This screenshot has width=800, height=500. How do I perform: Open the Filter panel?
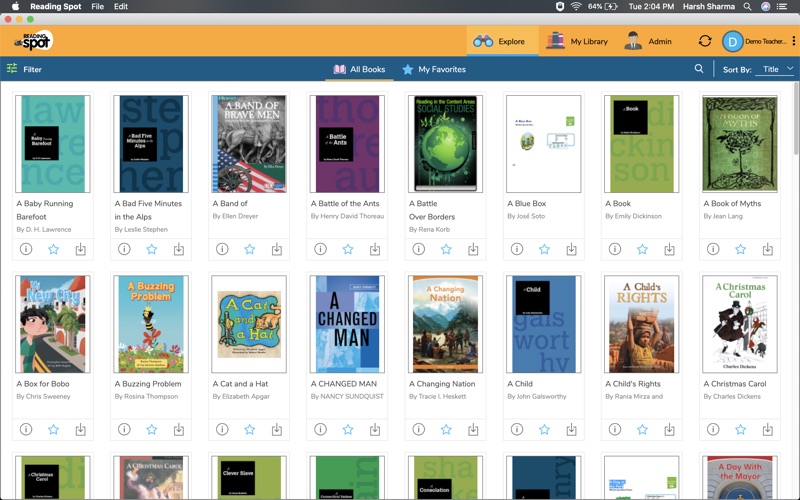click(24, 69)
